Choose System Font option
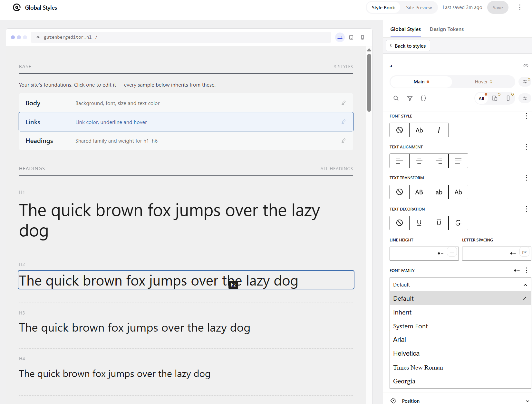 tap(460, 326)
